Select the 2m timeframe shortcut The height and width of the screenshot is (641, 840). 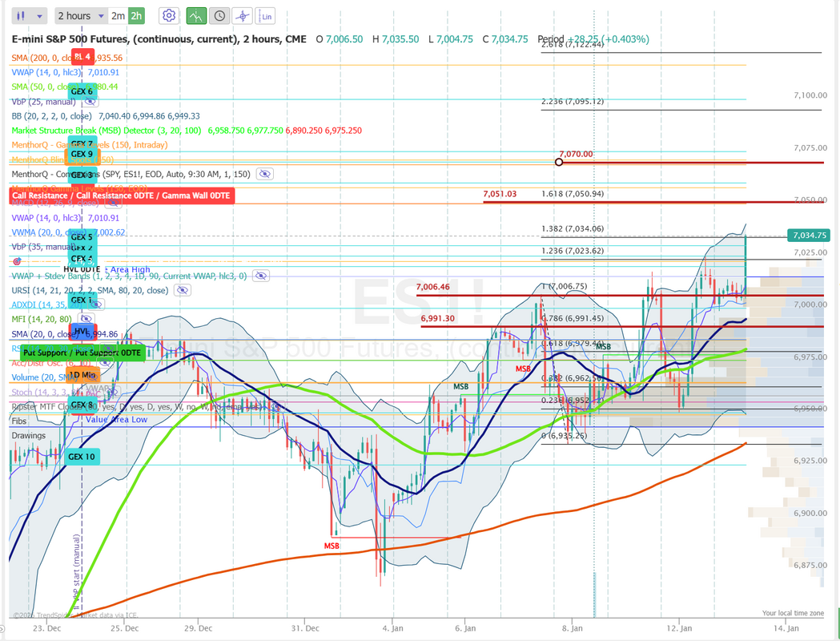[x=118, y=15]
